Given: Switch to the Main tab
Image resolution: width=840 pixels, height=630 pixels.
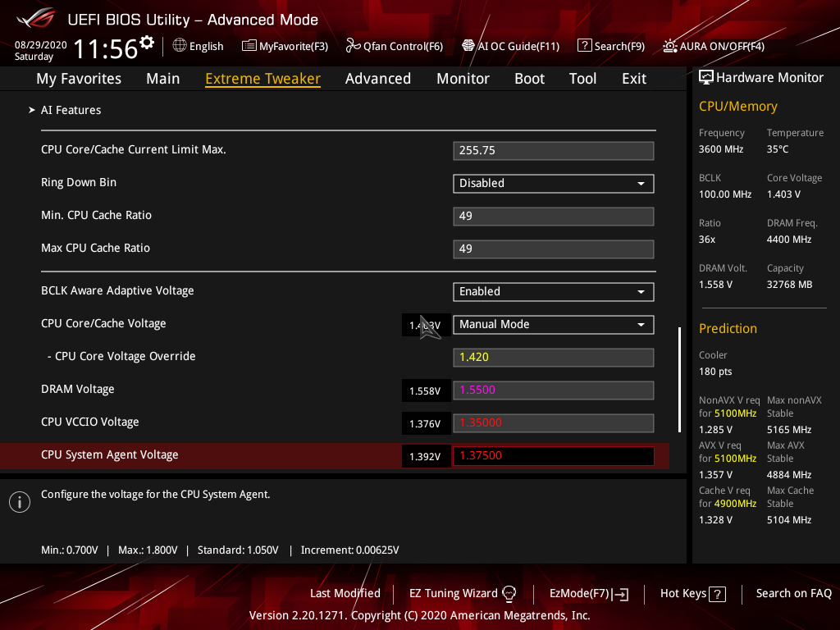Looking at the screenshot, I should click(163, 78).
